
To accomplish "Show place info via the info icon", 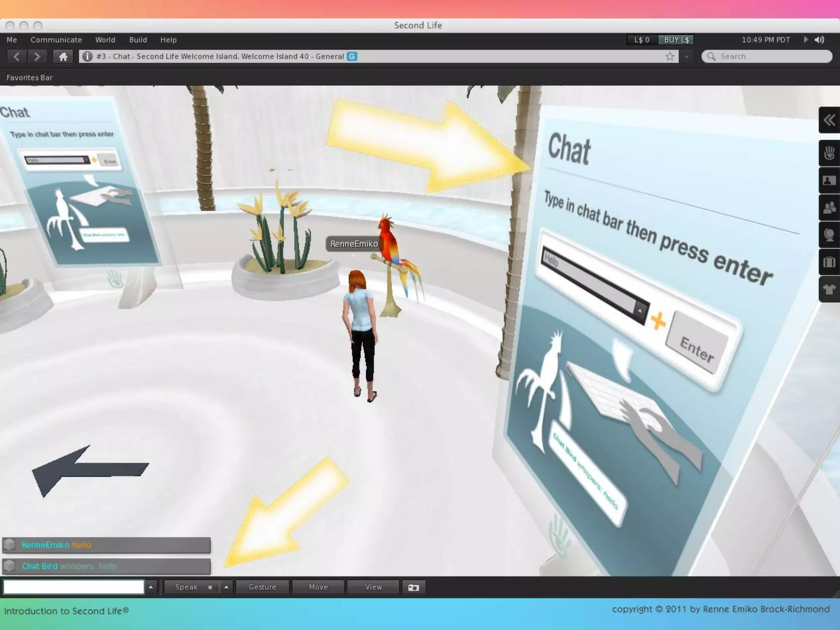I will coord(87,57).
